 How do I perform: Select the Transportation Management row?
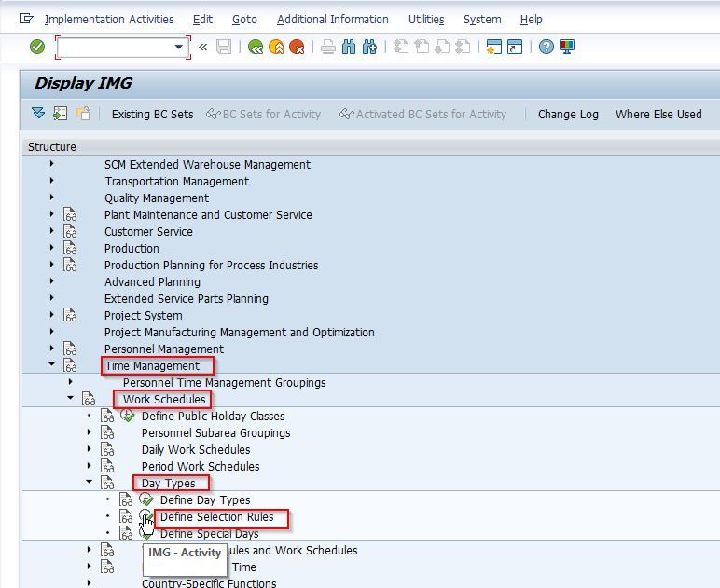point(177,181)
